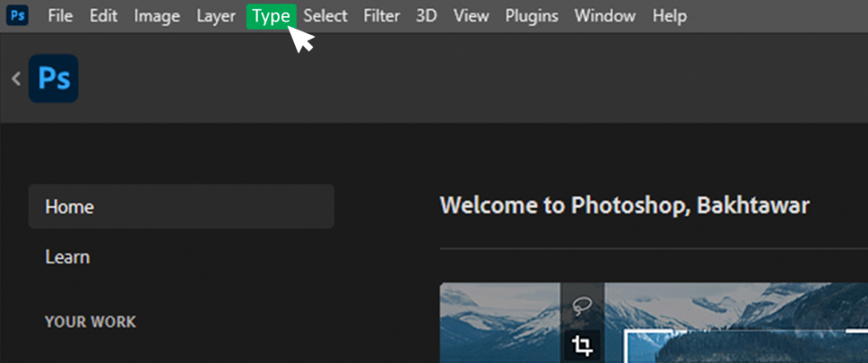Open the Filter menu

coord(381,16)
